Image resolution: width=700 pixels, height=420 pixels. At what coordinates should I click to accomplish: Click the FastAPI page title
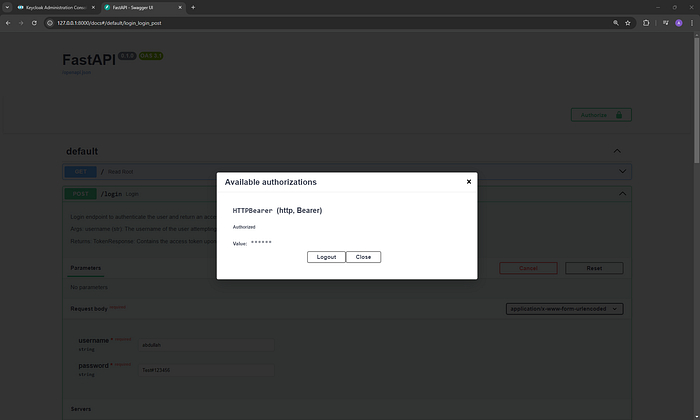(89, 60)
